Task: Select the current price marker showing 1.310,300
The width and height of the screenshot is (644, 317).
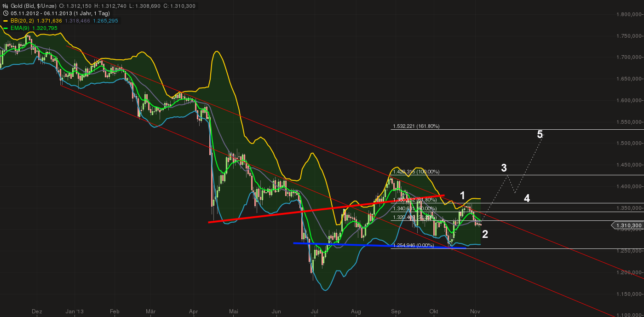Action: [x=627, y=225]
